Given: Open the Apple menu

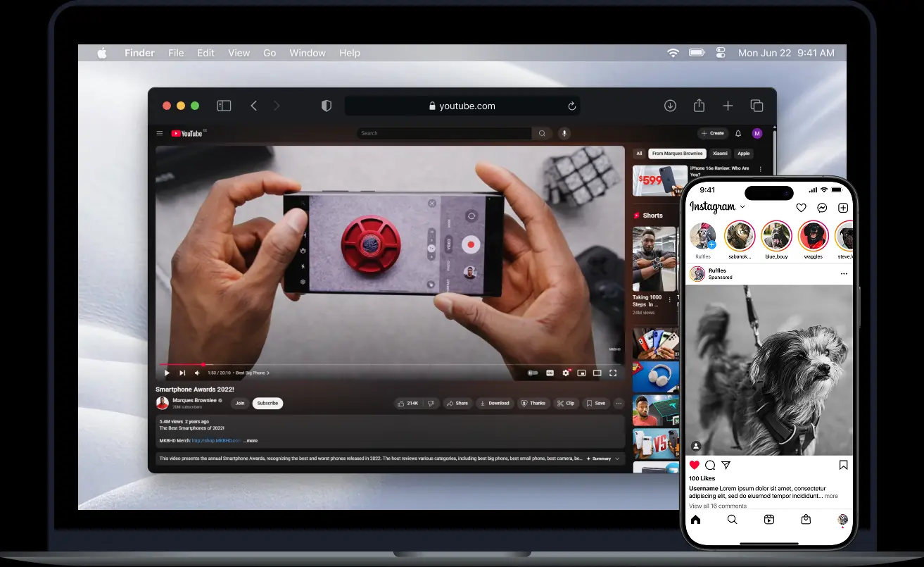Looking at the screenshot, I should [102, 53].
